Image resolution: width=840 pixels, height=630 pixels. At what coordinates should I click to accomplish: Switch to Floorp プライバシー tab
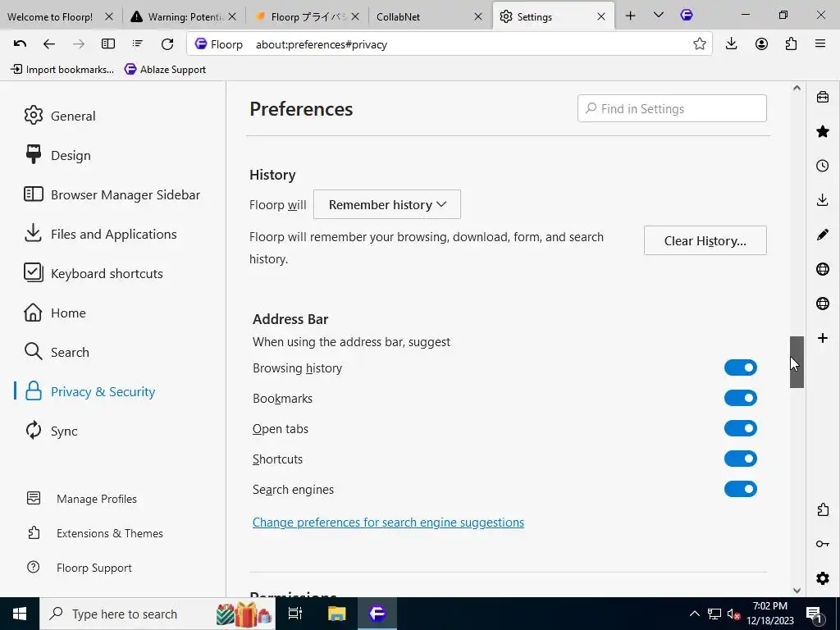point(307,16)
